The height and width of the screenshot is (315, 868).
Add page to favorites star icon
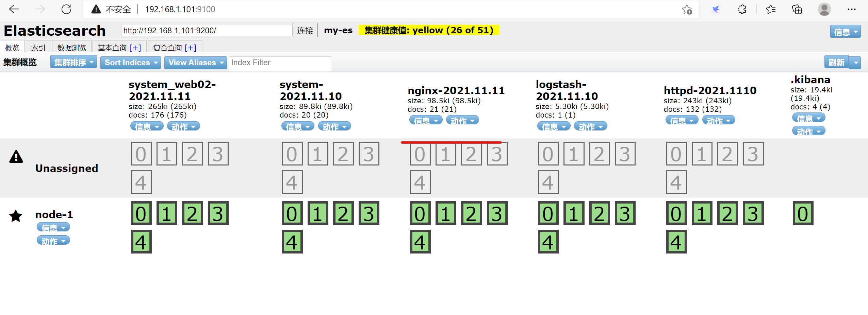click(687, 10)
